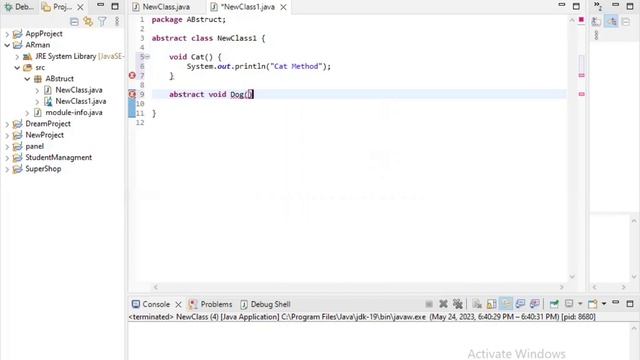
Task: Open the NewClass.java editor tab
Action: coord(161,7)
